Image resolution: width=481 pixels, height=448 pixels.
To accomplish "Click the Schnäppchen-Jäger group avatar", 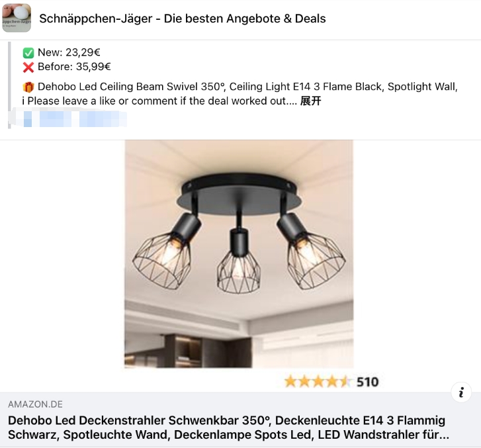I will click(17, 18).
